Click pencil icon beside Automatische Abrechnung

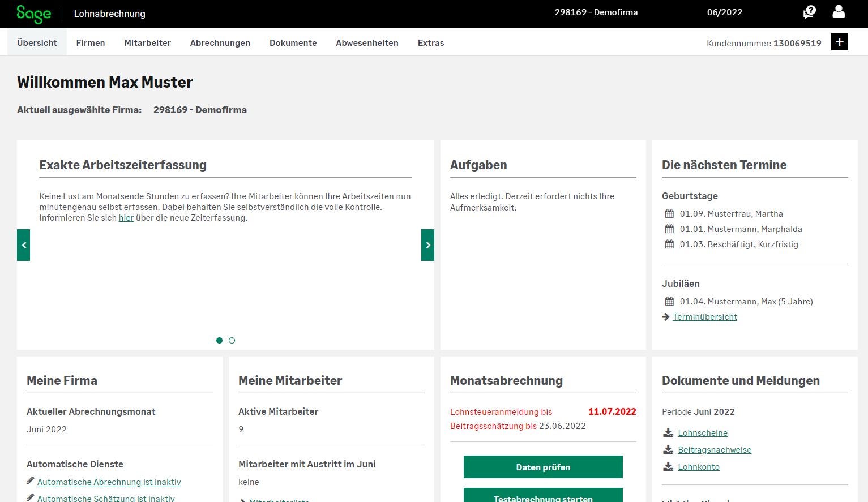[31, 481]
